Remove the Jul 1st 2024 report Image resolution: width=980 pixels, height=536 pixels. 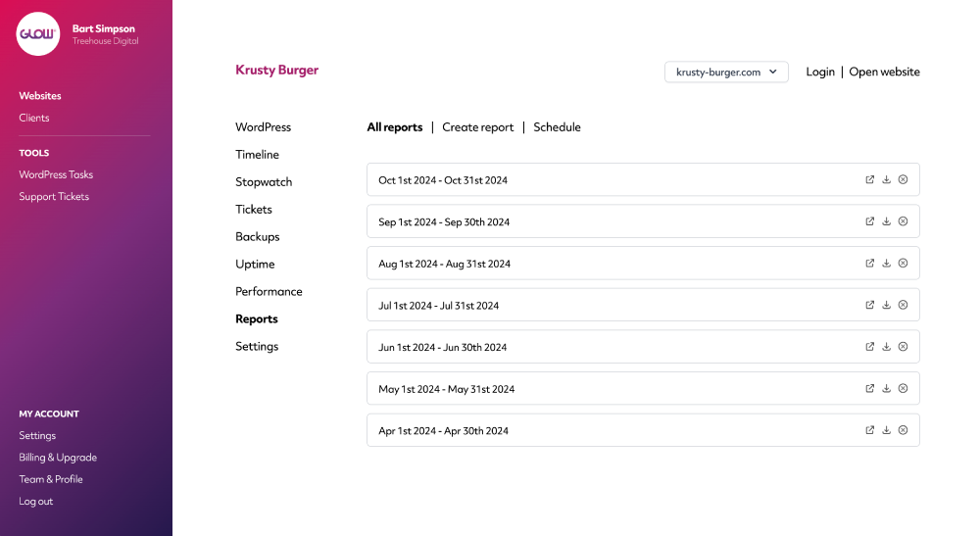(904, 305)
